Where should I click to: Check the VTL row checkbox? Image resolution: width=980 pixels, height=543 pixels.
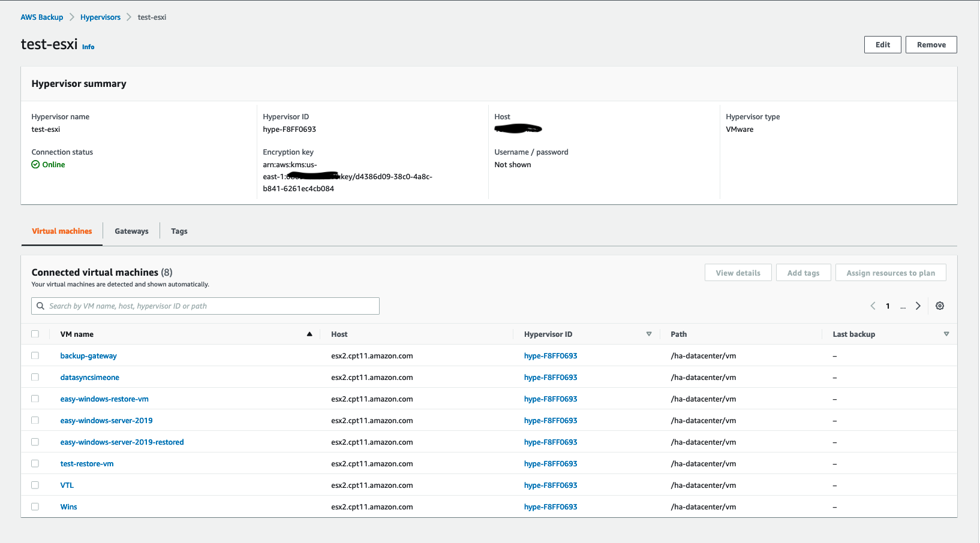click(x=35, y=485)
